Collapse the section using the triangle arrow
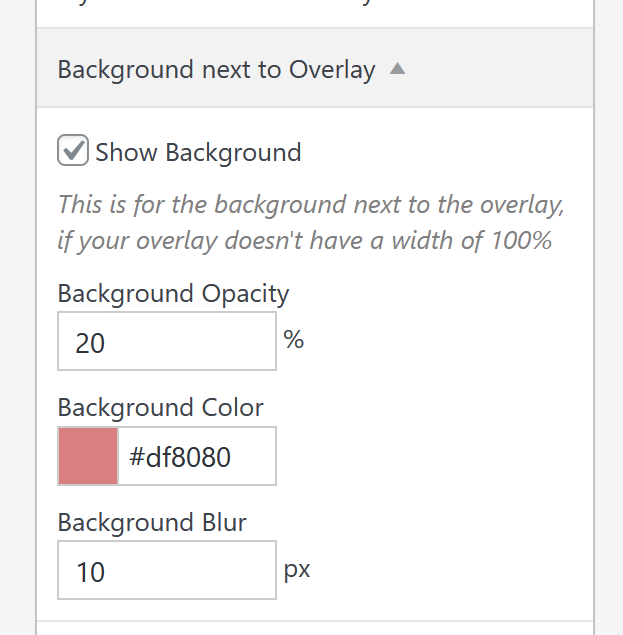The height and width of the screenshot is (635, 623). 397,70
